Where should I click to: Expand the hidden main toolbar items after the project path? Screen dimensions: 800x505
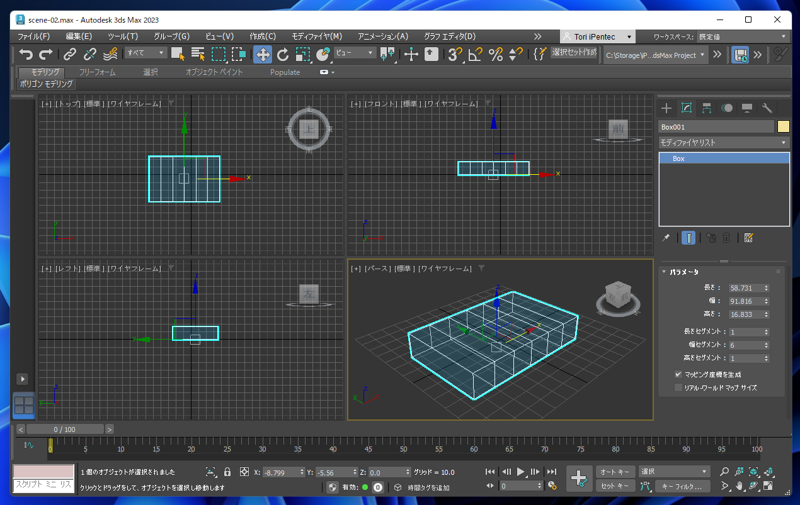(717, 55)
